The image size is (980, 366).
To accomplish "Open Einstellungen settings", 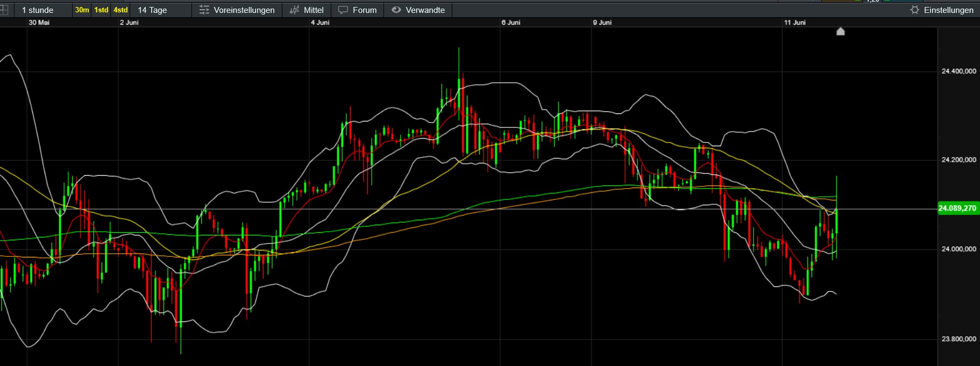I will pos(949,10).
